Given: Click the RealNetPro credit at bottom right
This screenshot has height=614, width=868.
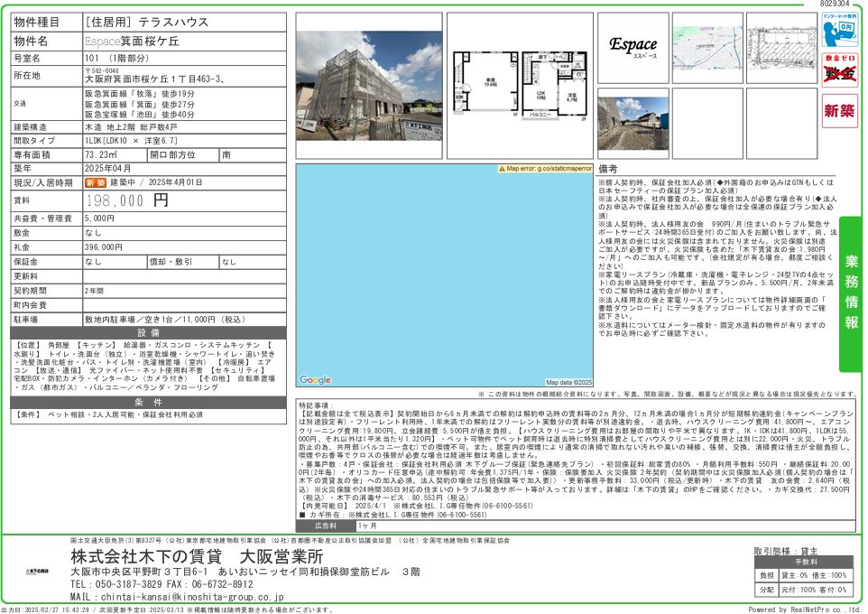Looking at the screenshot, I should pyautogui.click(x=805, y=609).
